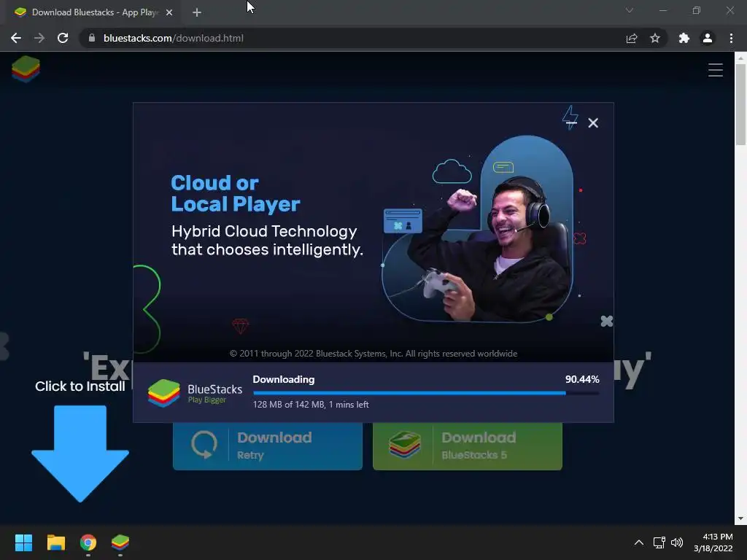This screenshot has height=560, width=747.
Task: Select the Download Bluestacks tab
Action: [93, 12]
